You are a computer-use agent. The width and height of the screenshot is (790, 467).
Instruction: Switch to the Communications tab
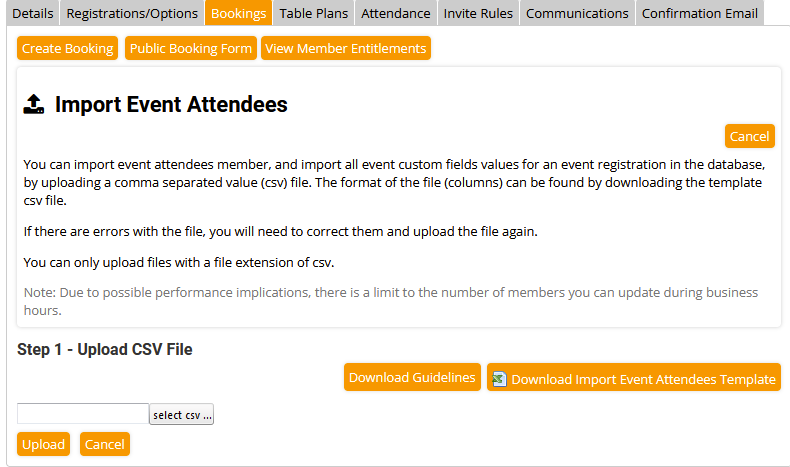click(577, 13)
